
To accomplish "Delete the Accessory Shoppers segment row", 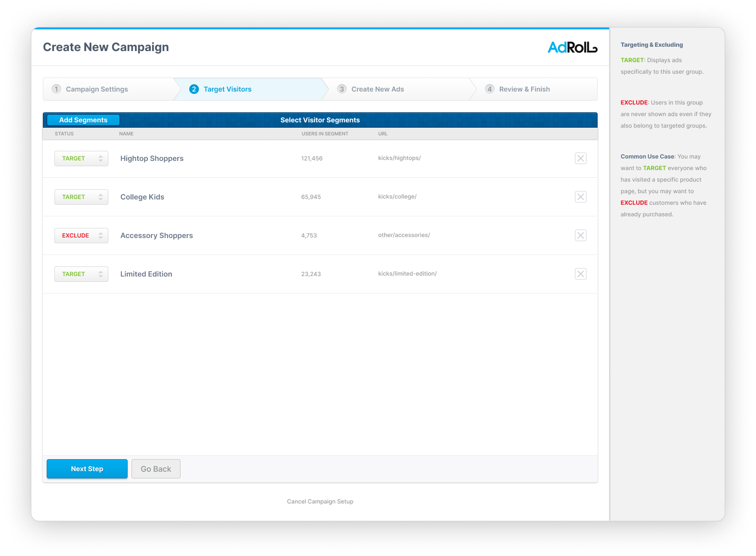I will tap(580, 236).
